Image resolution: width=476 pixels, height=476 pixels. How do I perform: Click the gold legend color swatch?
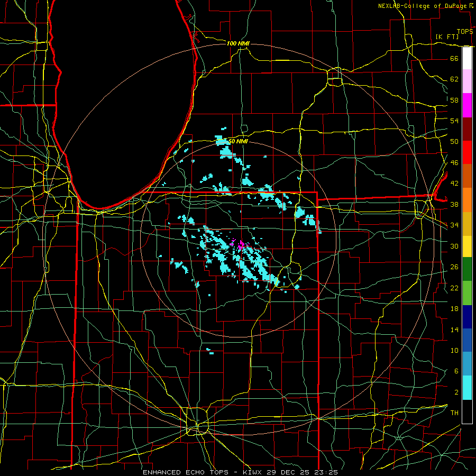click(x=467, y=224)
